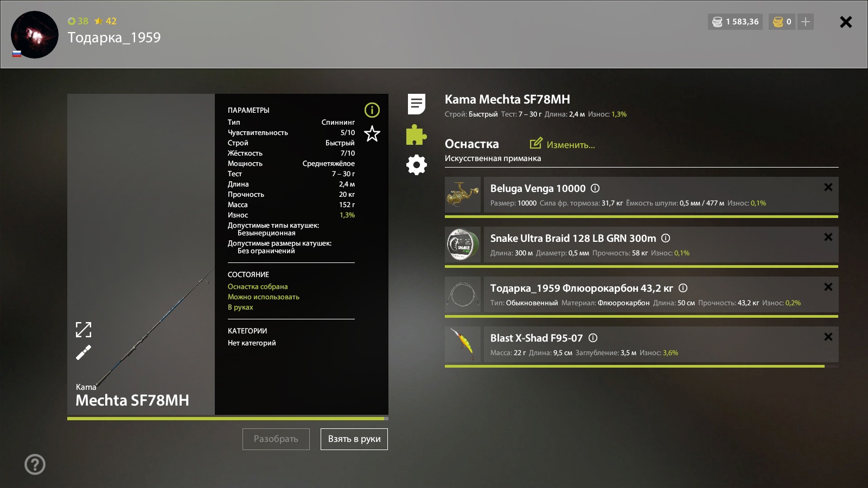The height and width of the screenshot is (488, 868).
Task: Click the repair tool icon below expand
Action: click(x=84, y=353)
